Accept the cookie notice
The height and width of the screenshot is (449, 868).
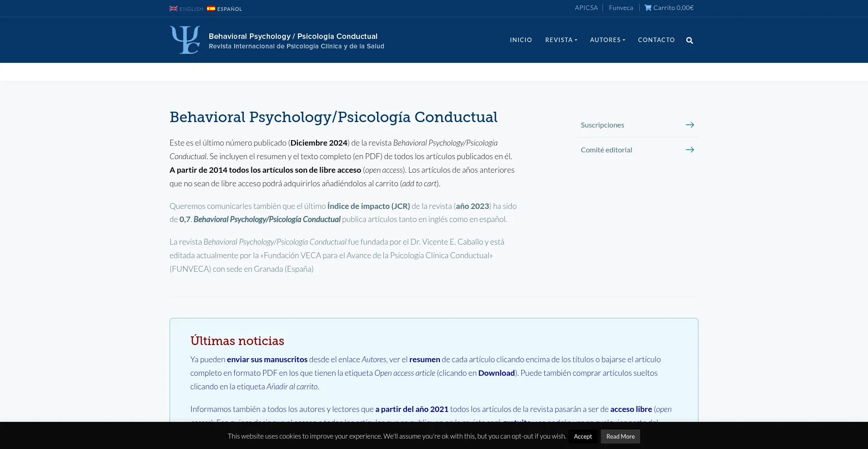click(583, 436)
